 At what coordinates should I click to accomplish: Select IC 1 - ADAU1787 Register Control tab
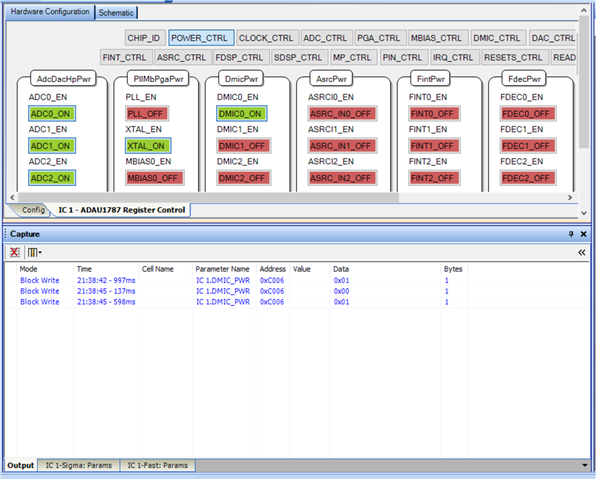pyautogui.click(x=121, y=210)
